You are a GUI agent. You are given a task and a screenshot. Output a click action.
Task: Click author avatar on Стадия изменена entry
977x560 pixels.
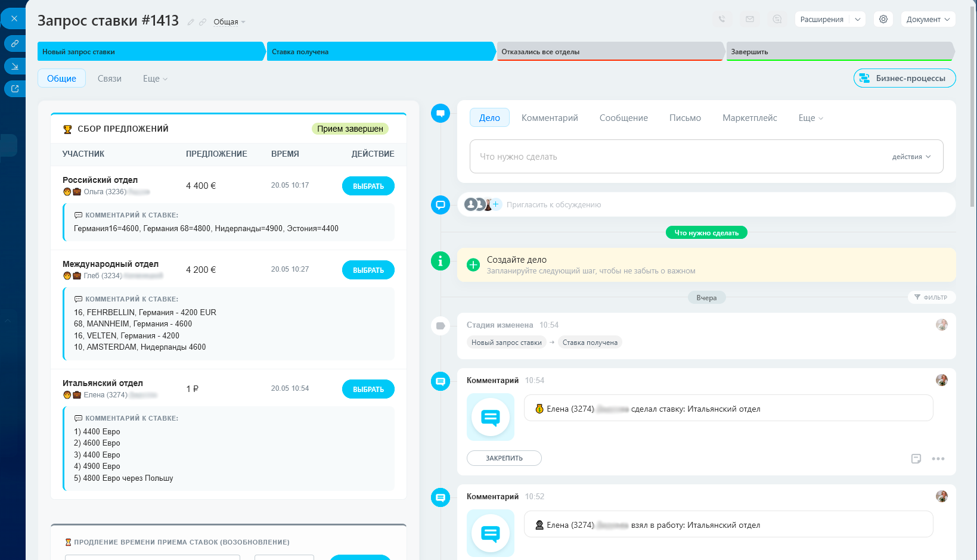tap(942, 325)
